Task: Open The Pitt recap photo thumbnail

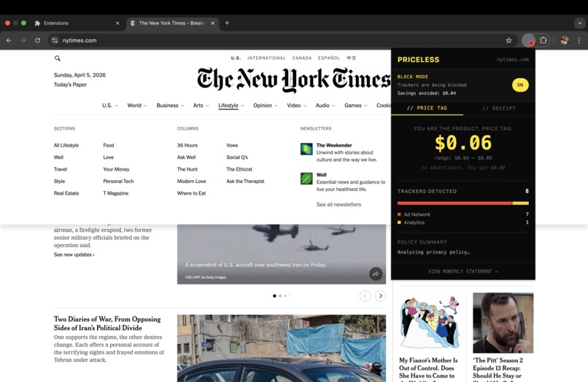Action: [503, 323]
